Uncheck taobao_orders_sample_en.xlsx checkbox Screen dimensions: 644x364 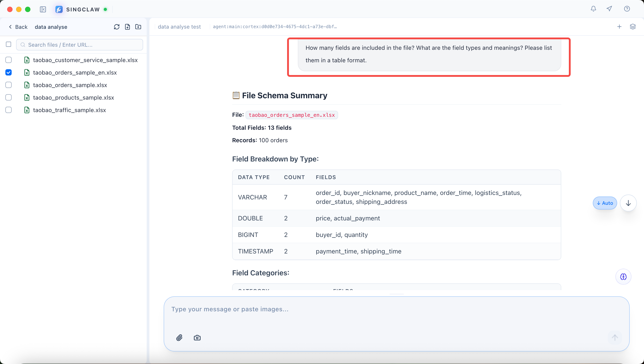[x=8, y=73]
